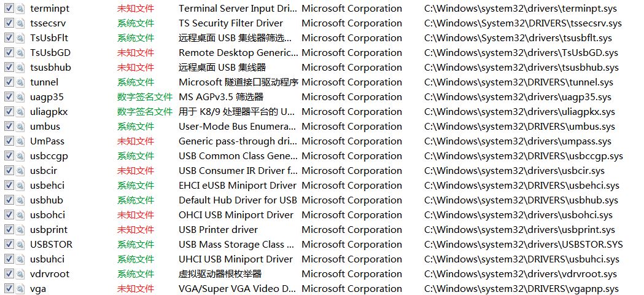Toggle checkbox beside vga driver
644x295 pixels.
click(9, 289)
